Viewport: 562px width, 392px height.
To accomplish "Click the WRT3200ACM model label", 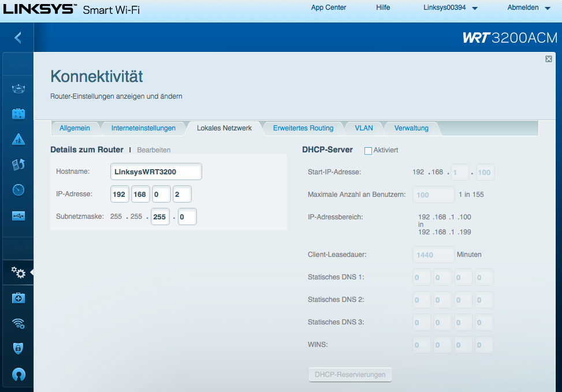I will point(510,38).
